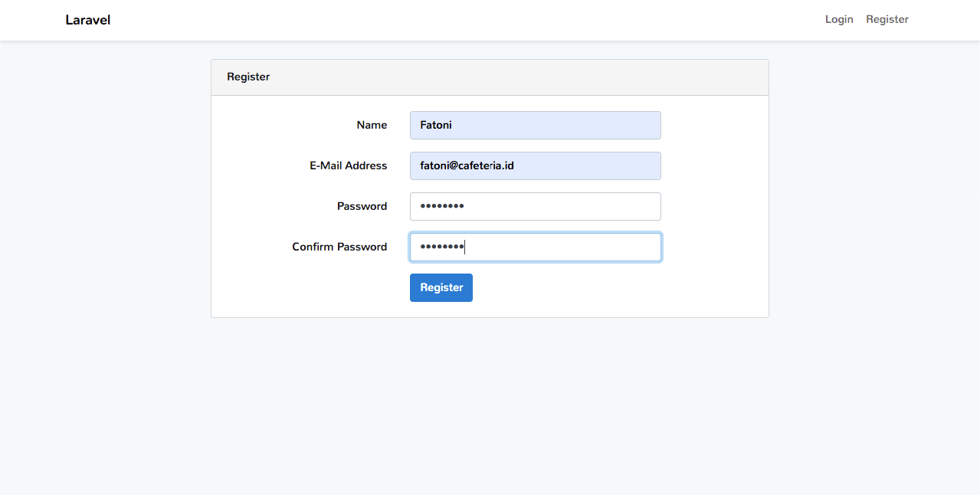Click the Name label text
The image size is (980, 495).
pyautogui.click(x=372, y=125)
